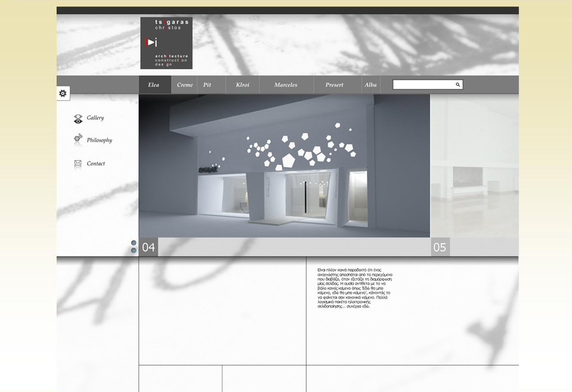Click the gear settings icon
Viewport: 572px width, 392px height.
[63, 94]
